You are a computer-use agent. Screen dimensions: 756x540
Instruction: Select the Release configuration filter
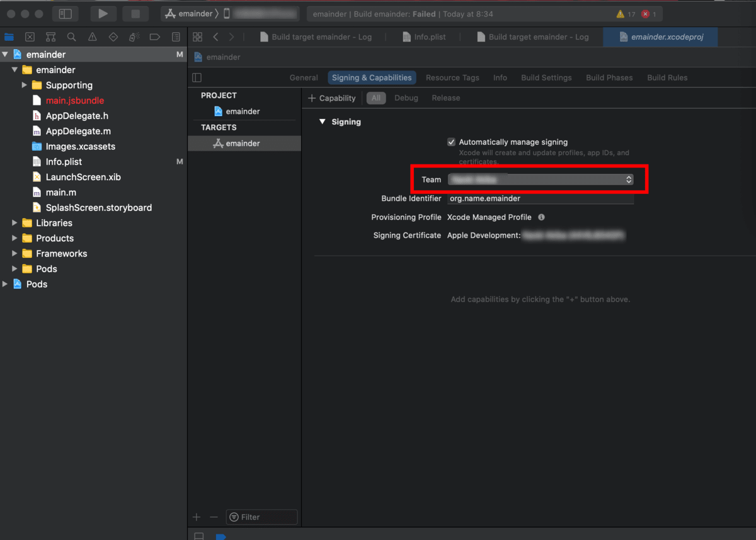446,98
